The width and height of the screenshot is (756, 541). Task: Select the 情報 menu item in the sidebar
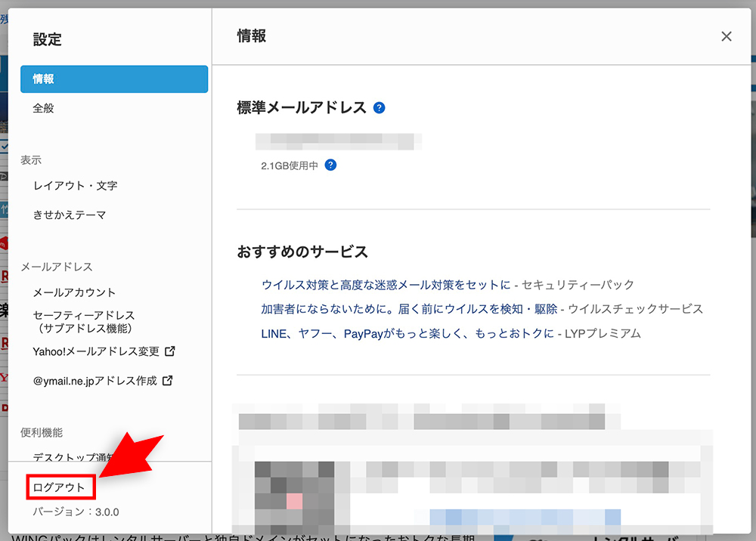click(x=114, y=79)
